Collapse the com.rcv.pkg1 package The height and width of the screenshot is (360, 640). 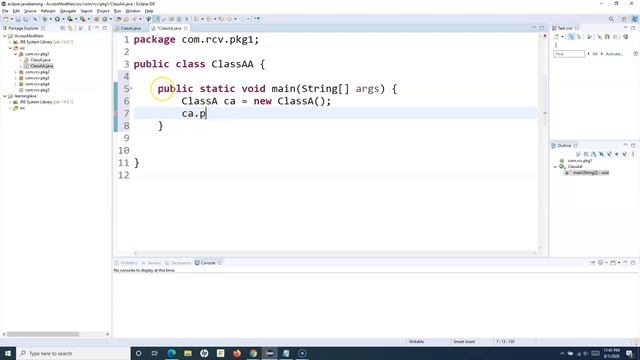pos(16,54)
